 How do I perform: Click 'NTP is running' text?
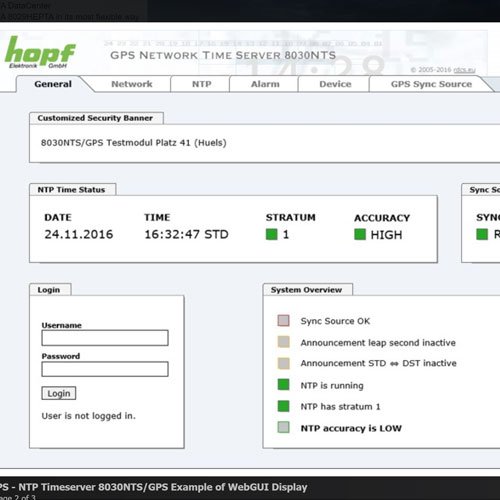click(332, 386)
